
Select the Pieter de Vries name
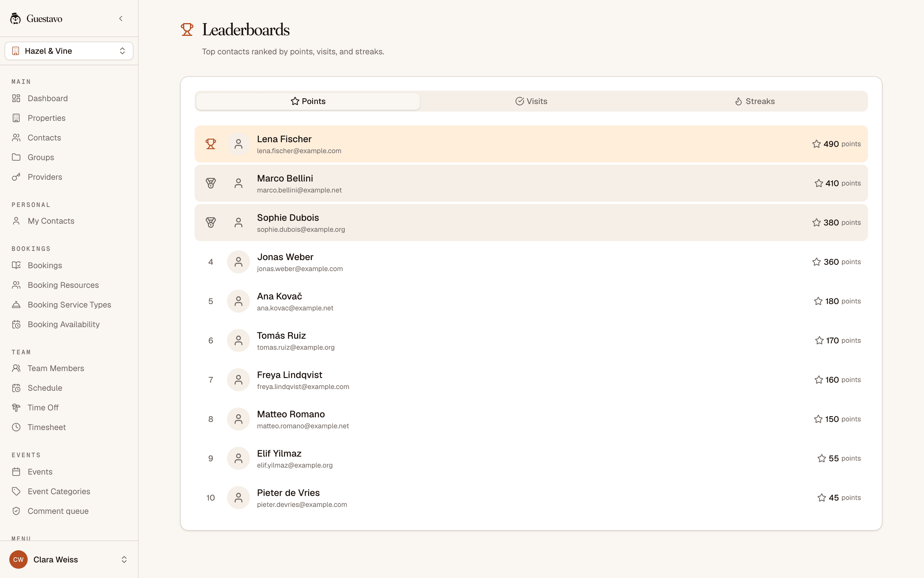pyautogui.click(x=288, y=493)
